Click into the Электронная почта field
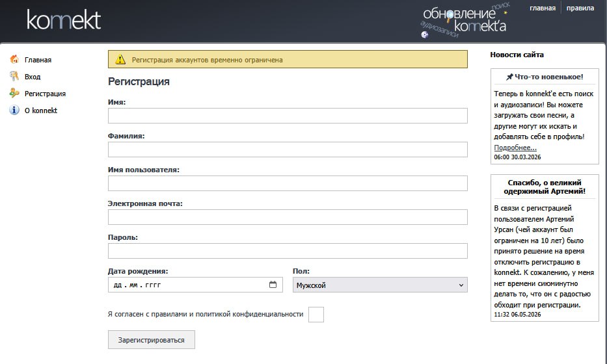Image resolution: width=607 pixels, height=364 pixels. [288, 217]
